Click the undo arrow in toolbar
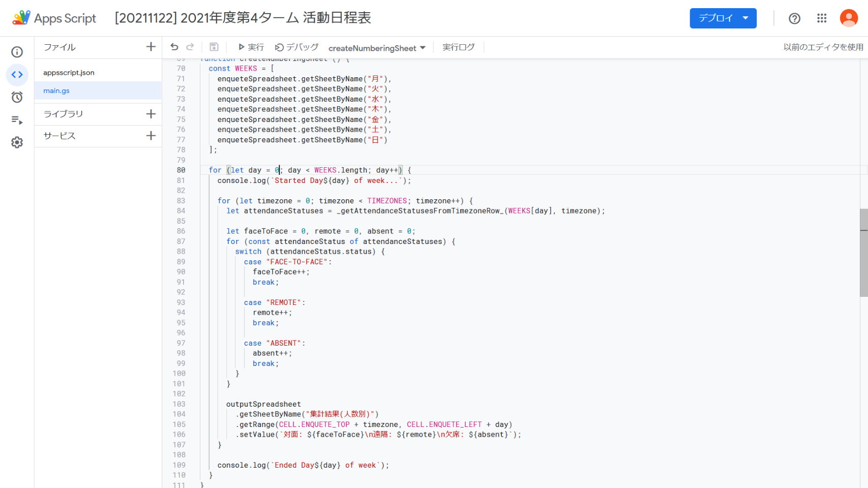 [x=174, y=47]
